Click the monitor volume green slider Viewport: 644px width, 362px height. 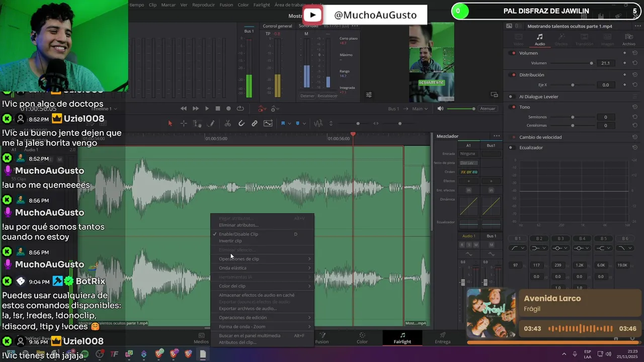(x=460, y=109)
